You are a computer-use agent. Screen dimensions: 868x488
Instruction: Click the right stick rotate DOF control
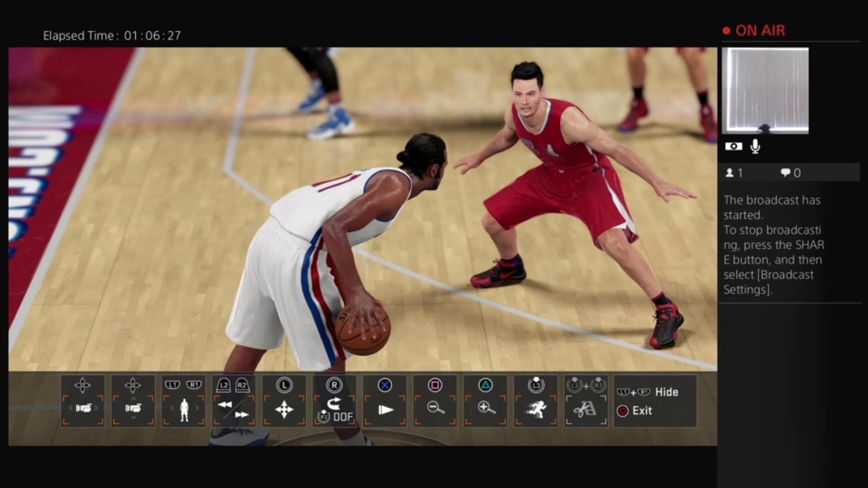[x=334, y=401]
